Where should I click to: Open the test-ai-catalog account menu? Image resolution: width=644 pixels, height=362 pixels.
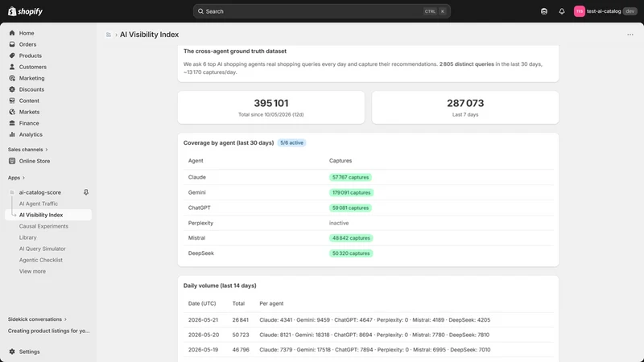click(605, 11)
